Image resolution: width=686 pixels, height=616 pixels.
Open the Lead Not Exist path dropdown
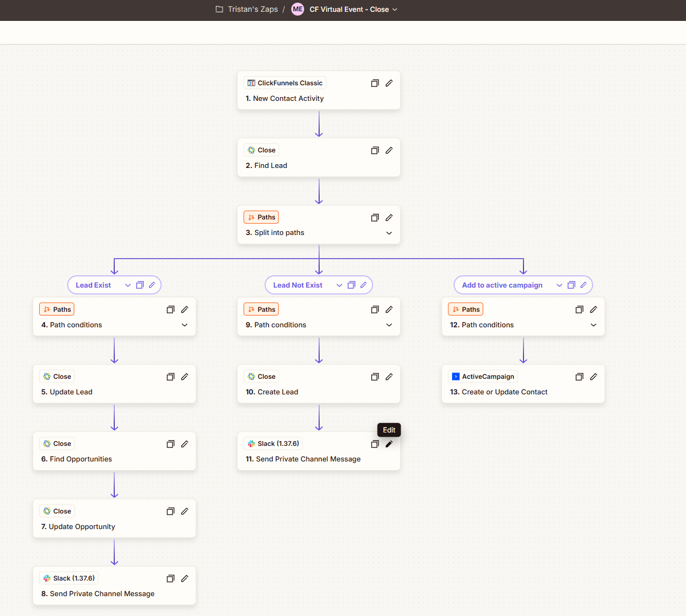coord(339,285)
